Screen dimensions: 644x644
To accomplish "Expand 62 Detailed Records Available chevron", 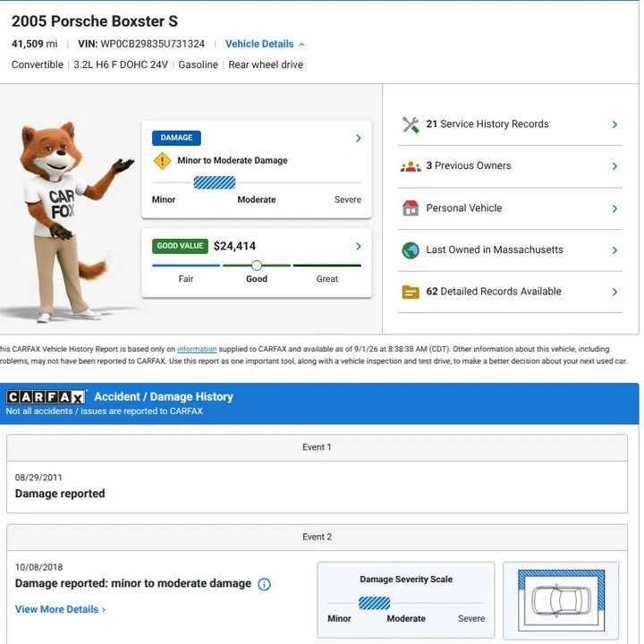I will [x=614, y=292].
